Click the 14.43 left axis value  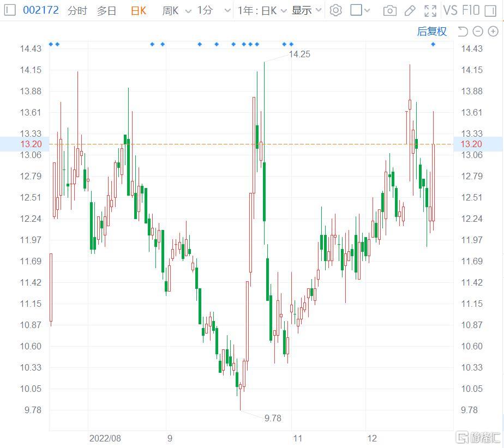(31, 49)
